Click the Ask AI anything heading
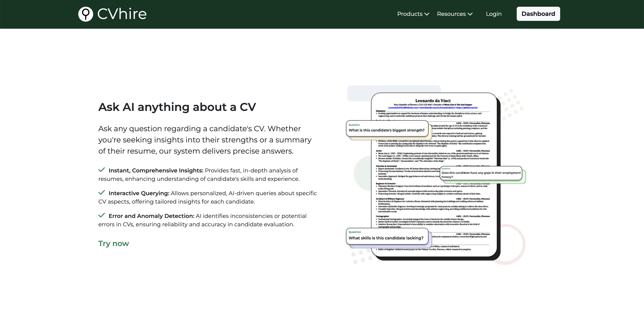Image resolution: width=644 pixels, height=324 pixels. point(177,107)
